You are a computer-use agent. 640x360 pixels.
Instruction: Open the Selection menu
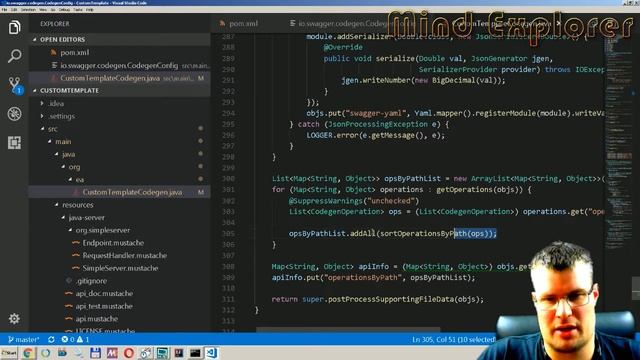28,9
